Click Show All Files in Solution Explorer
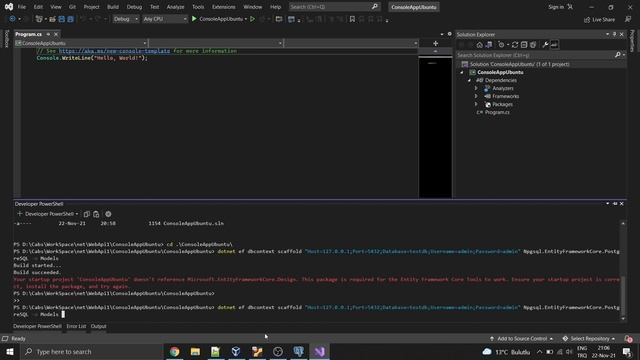Image resolution: width=640 pixels, height=360 pixels. (x=533, y=45)
